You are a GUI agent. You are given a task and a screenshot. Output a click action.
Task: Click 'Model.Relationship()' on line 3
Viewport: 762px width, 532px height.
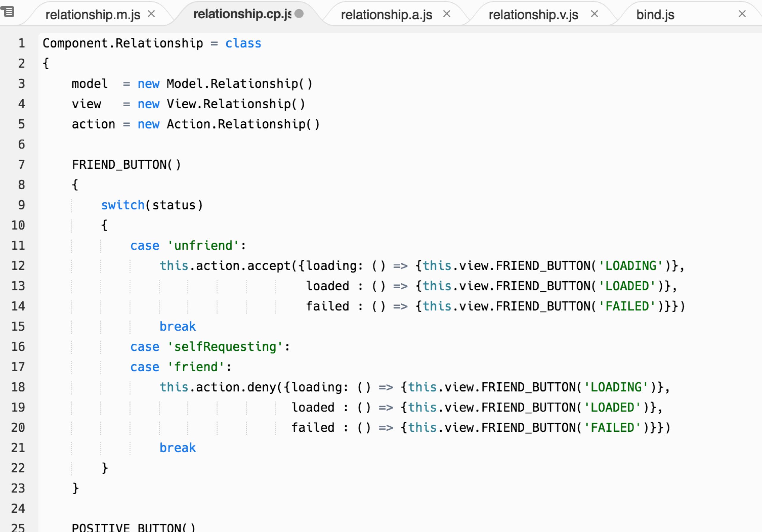239,84
